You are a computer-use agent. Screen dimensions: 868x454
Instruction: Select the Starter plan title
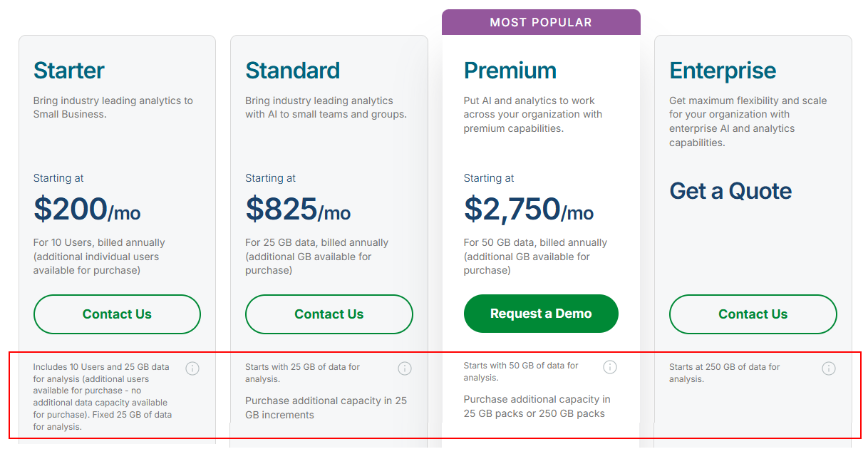(x=68, y=70)
